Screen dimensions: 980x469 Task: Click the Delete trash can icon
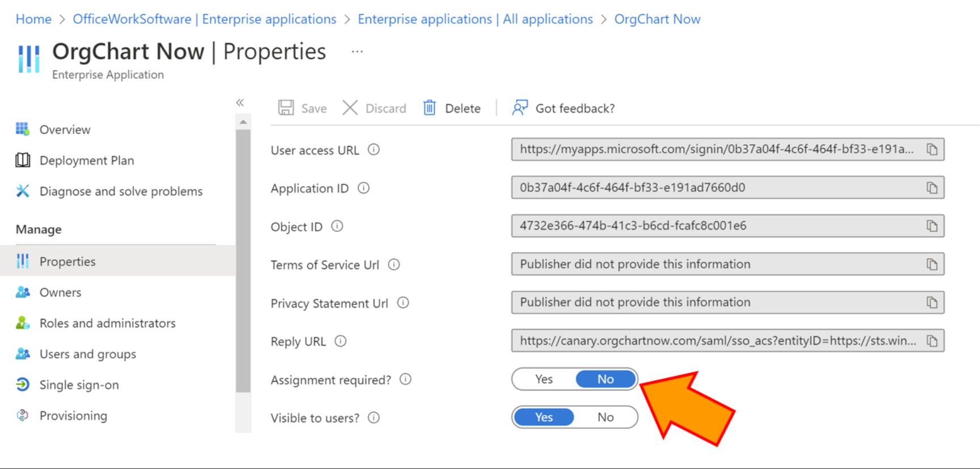[x=430, y=108]
